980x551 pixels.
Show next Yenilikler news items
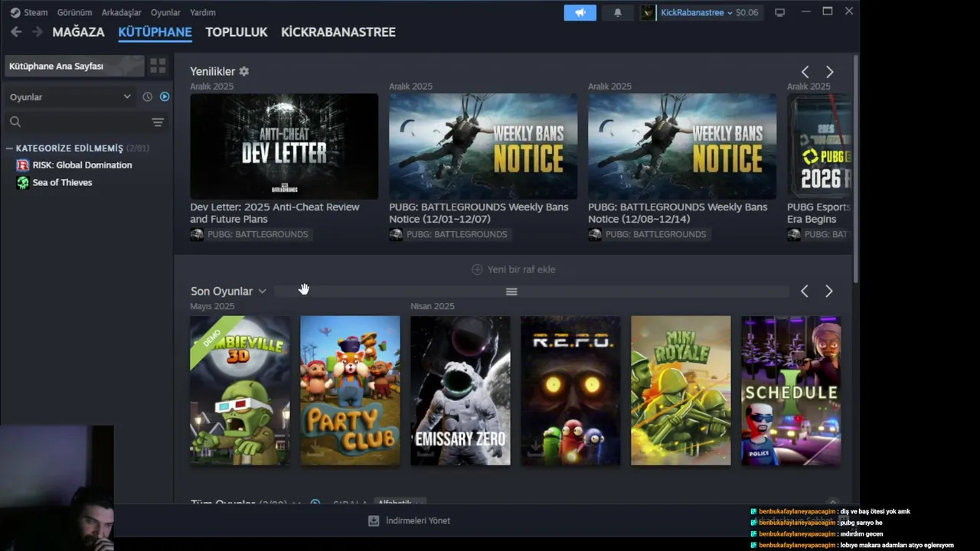tap(829, 72)
